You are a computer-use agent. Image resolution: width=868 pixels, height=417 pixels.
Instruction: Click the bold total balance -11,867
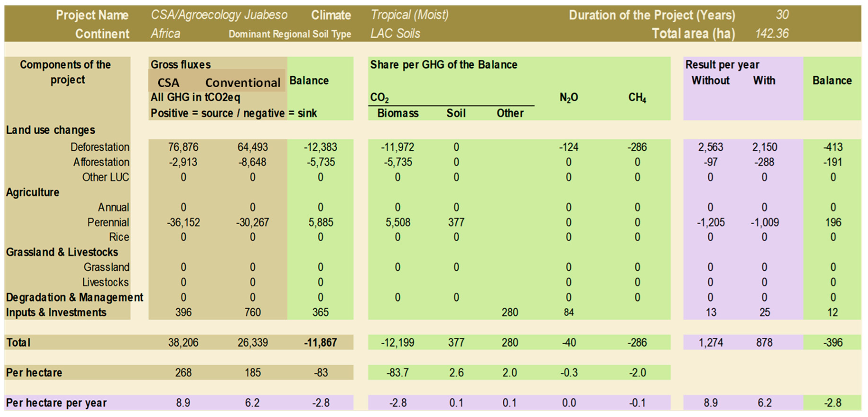[320, 343]
